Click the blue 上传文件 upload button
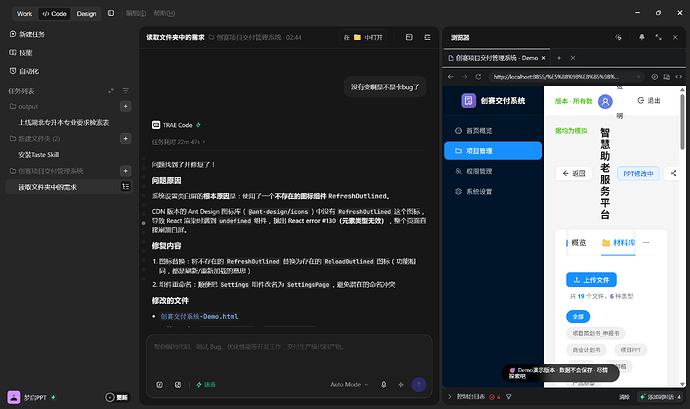The image size is (690, 409). coord(591,280)
